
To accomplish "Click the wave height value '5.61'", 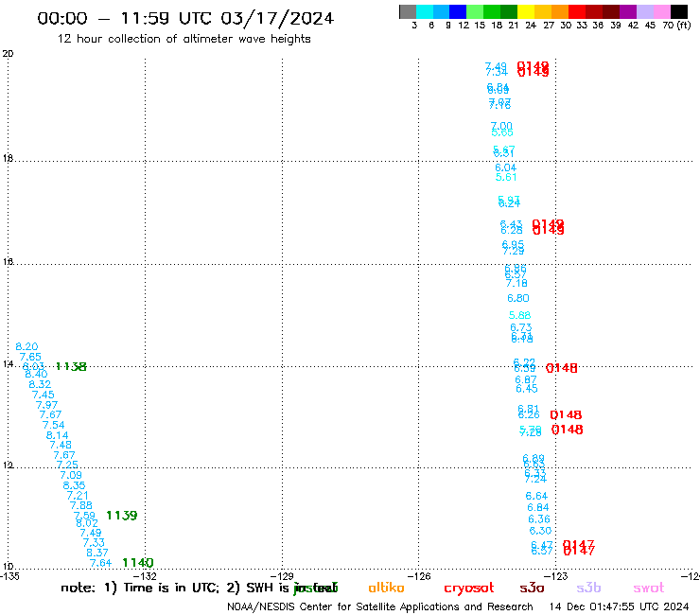I will pos(506,177).
